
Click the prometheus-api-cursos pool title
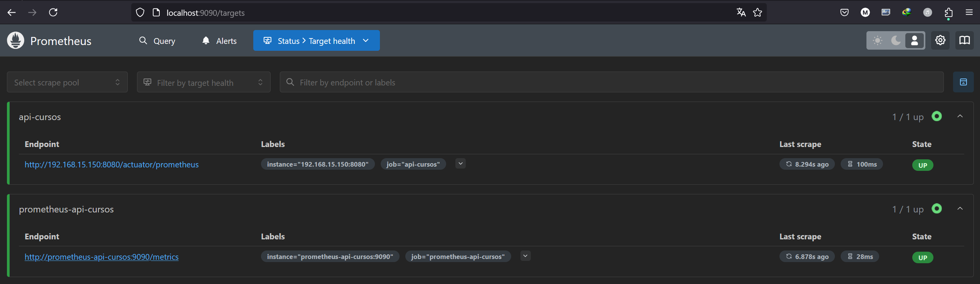tap(66, 209)
